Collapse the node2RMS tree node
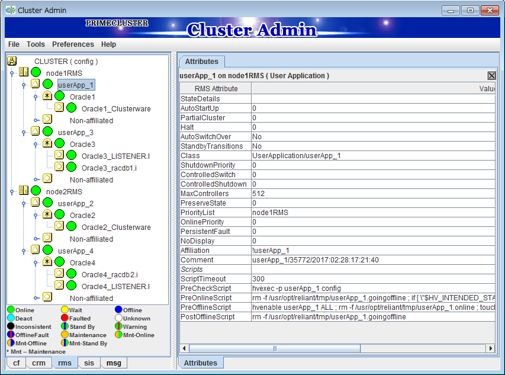 12,192
